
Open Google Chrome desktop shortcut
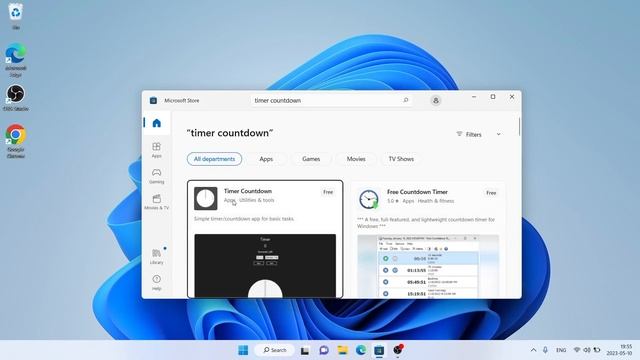[x=16, y=140]
